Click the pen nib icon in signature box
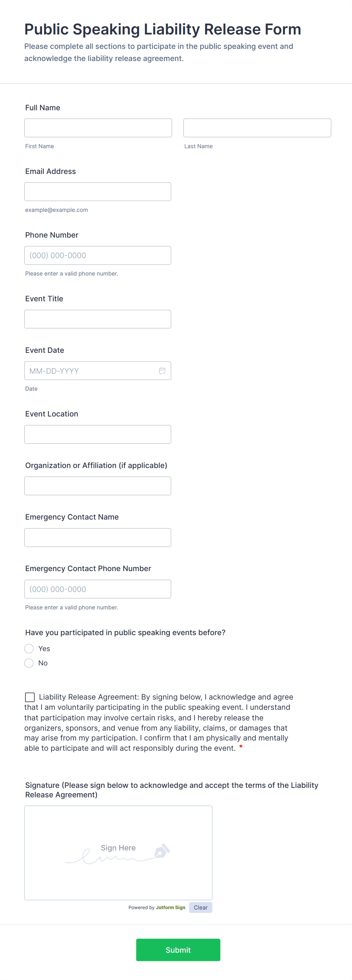Viewport: 352px width, 980px height. [162, 851]
